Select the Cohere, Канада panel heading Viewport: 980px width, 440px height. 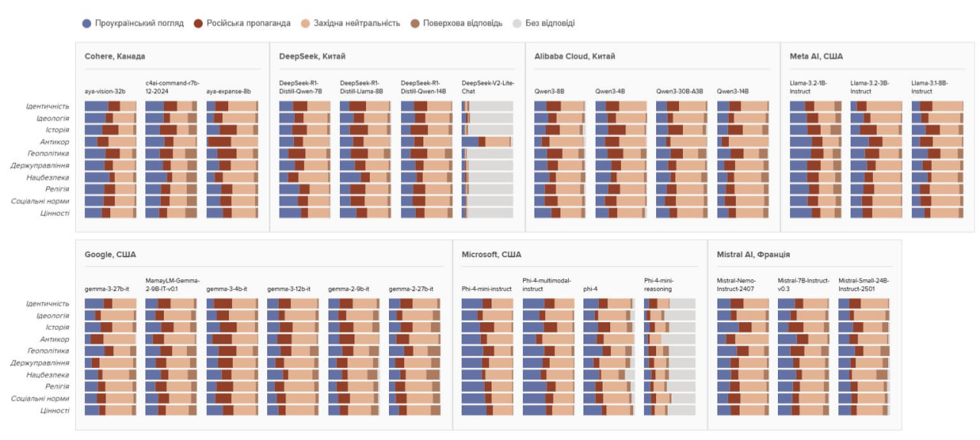(x=115, y=57)
